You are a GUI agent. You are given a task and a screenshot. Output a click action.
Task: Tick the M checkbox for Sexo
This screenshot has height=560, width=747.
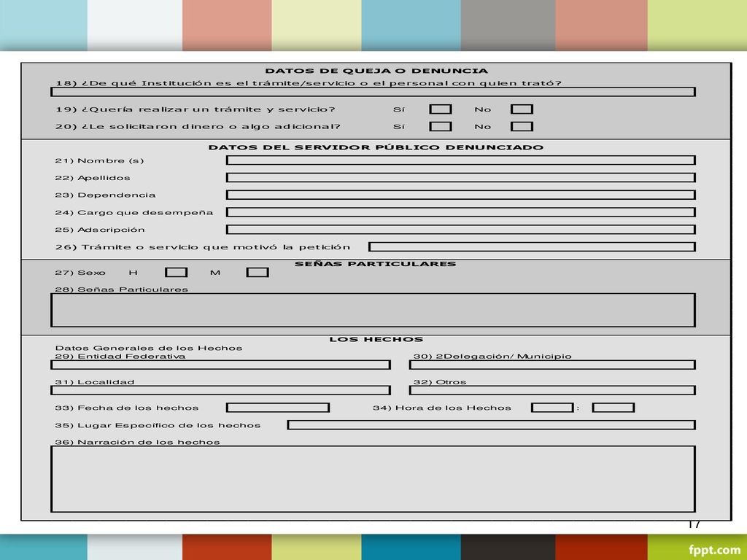pyautogui.click(x=258, y=272)
